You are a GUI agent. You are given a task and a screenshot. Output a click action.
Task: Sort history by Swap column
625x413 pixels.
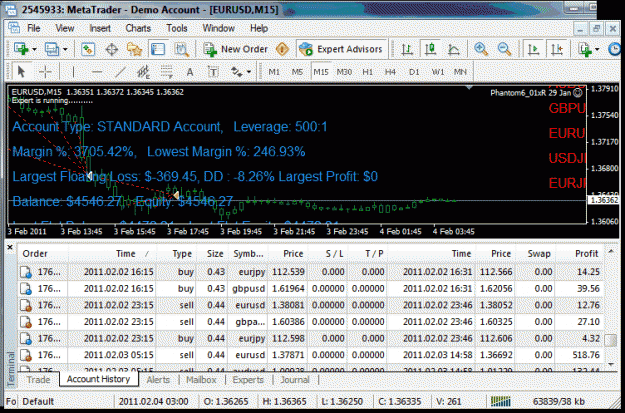point(536,254)
